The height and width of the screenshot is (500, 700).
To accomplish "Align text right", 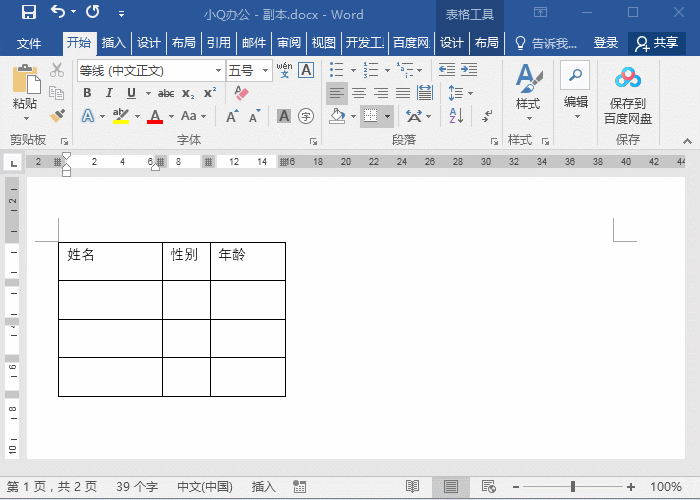I will (x=381, y=93).
